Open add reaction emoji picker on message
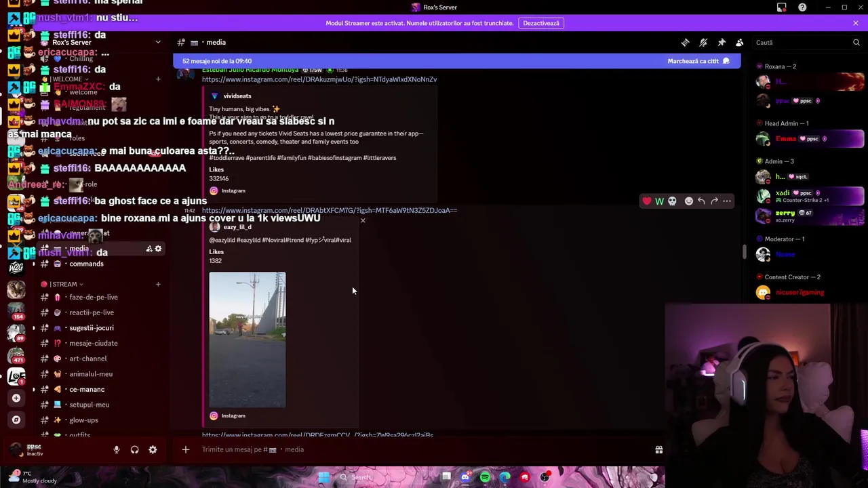Viewport: 868px width, 488px height. click(x=689, y=201)
